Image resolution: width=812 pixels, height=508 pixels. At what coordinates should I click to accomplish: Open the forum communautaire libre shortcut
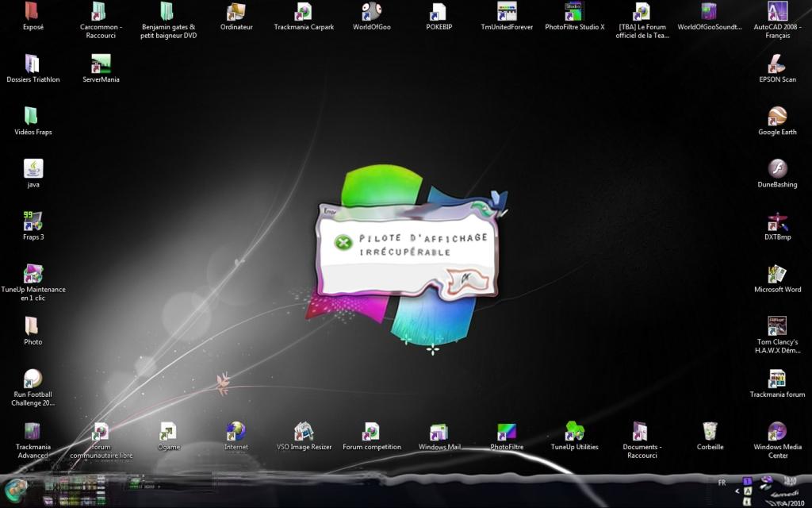pos(101,431)
